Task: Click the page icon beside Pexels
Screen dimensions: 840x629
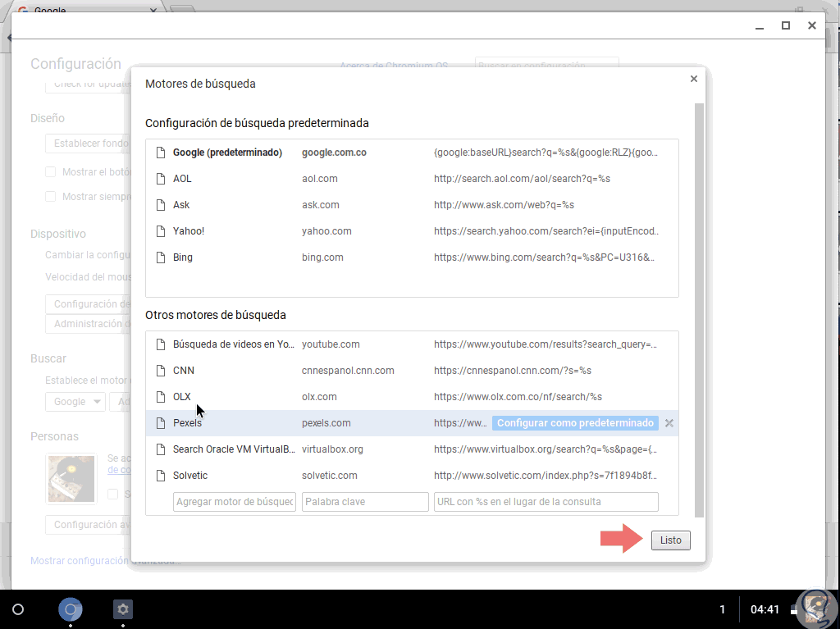Action: (160, 423)
